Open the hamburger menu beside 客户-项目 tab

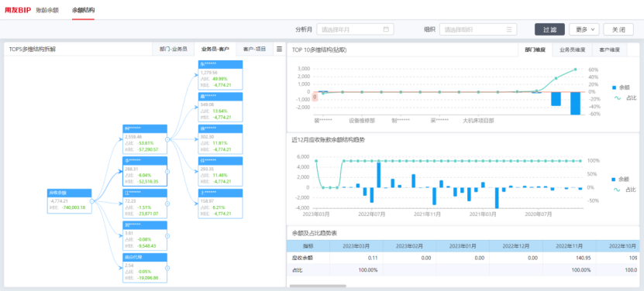click(279, 49)
